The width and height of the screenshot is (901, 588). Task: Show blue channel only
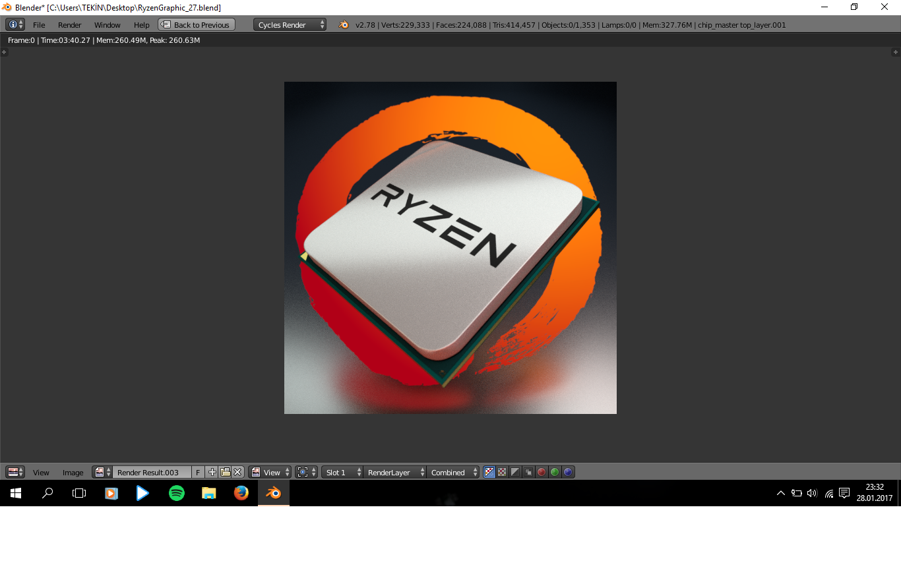[568, 472]
